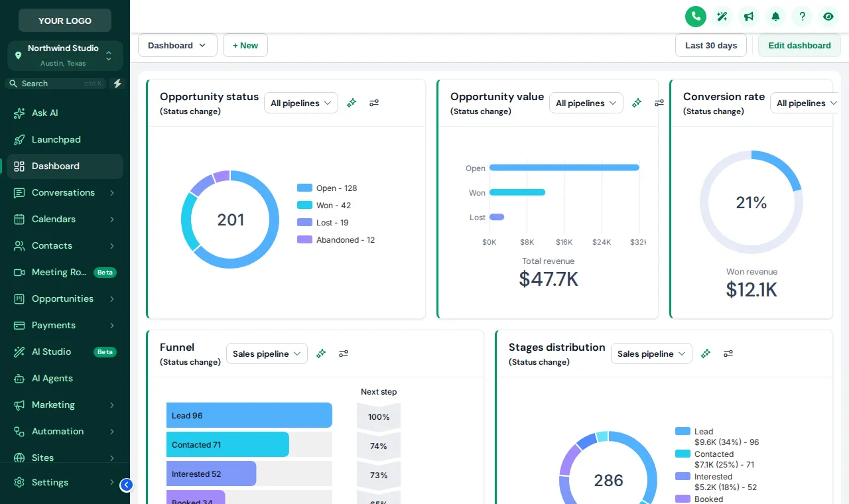
Task: Open All pipelines dropdown in Opportunity status
Action: coord(301,103)
